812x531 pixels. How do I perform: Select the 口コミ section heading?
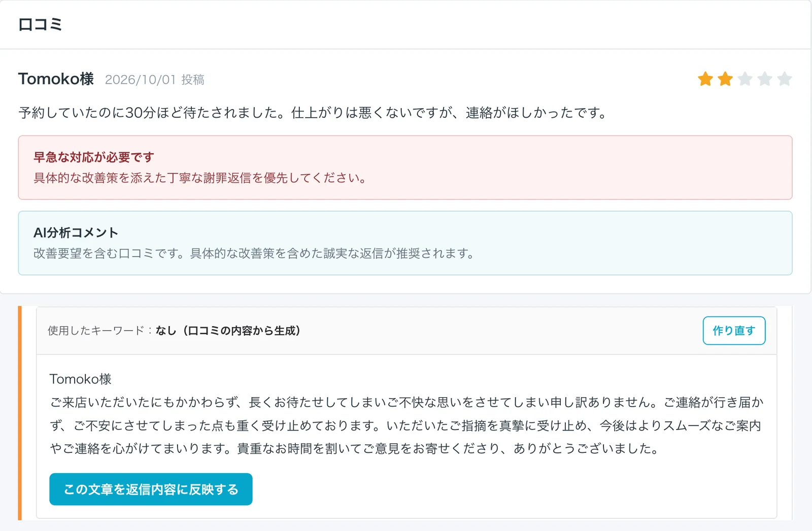pyautogui.click(x=40, y=24)
